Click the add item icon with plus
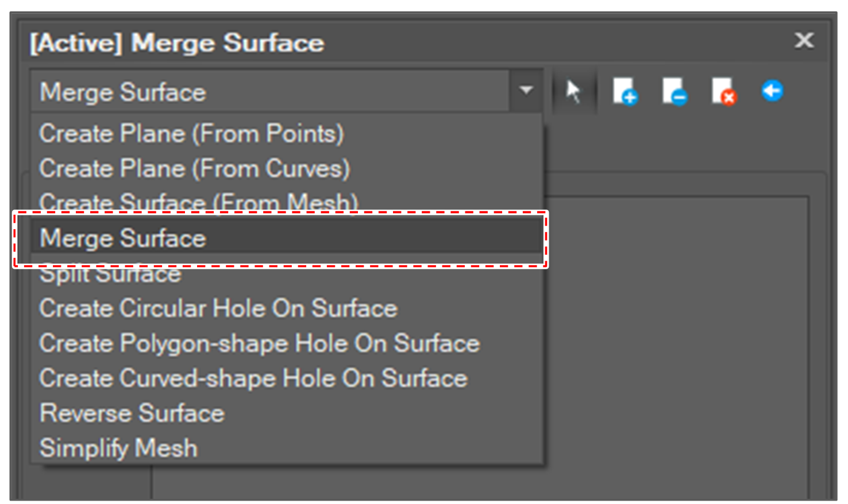Image resolution: width=848 pixels, height=504 pixels. (x=624, y=92)
